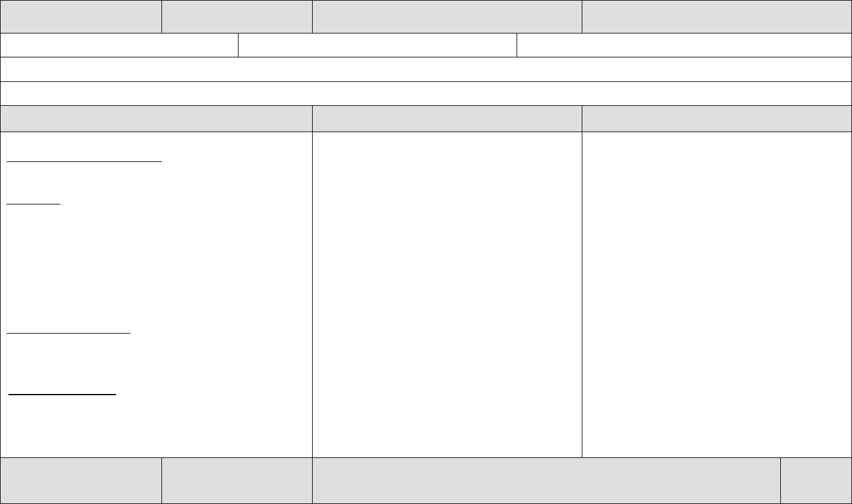Screen dimensions: 852x504
Task: Select the last gray cell in top row
Action: [717, 17]
